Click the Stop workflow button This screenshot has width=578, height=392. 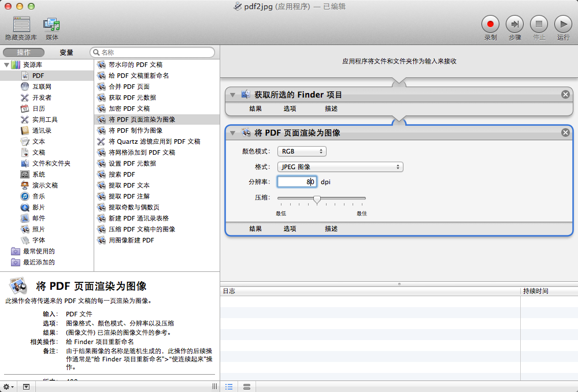point(539,24)
